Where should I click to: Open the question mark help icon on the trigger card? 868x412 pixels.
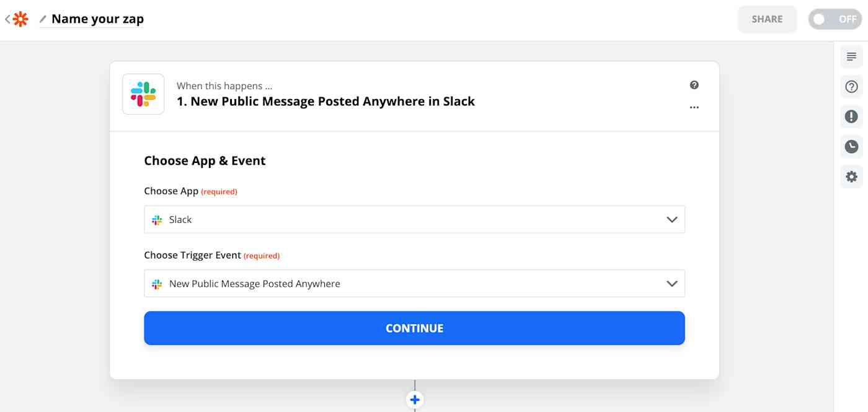(694, 85)
